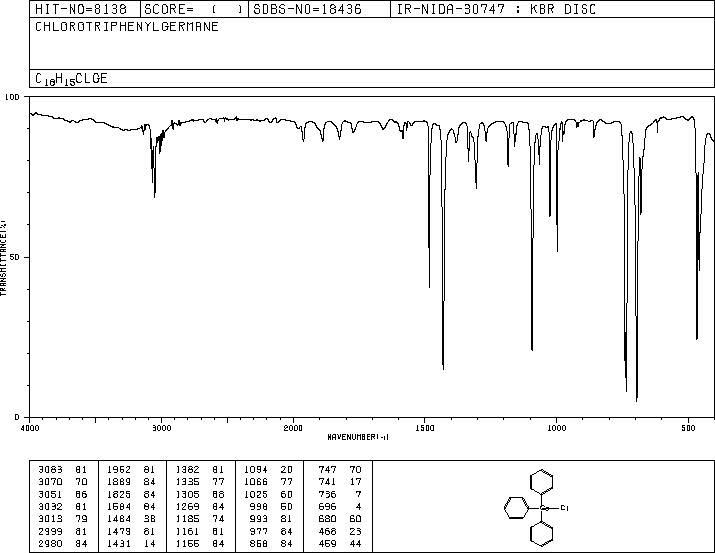Click the 1500 x-axis tick label
The image size is (715, 553).
[x=425, y=428]
